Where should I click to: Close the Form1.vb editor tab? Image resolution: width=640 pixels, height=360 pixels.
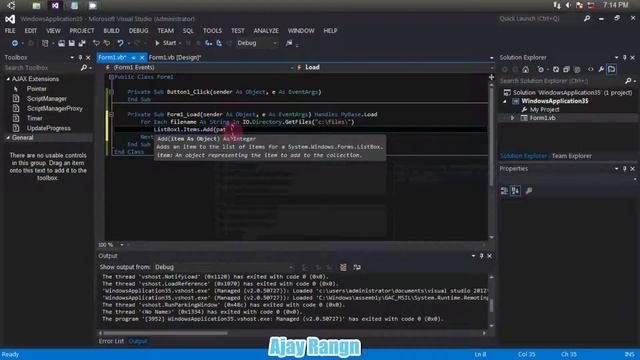click(142, 58)
